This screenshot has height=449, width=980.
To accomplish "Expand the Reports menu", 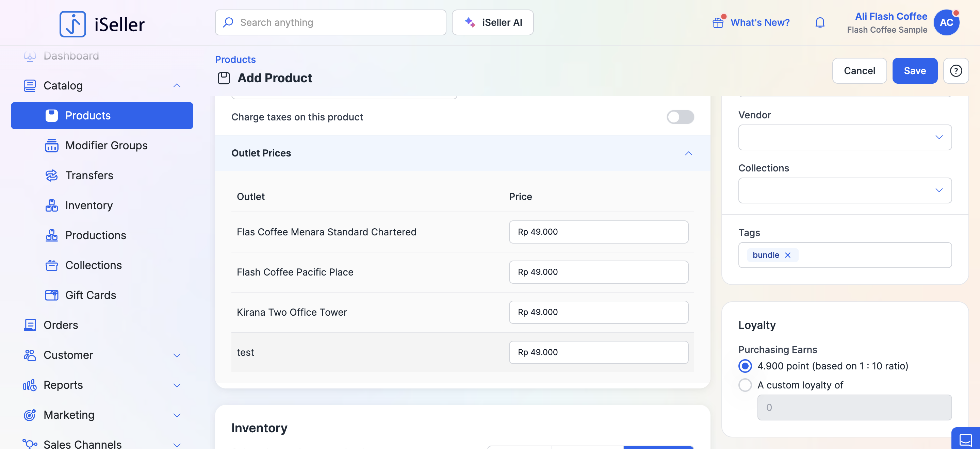I will pyautogui.click(x=177, y=385).
